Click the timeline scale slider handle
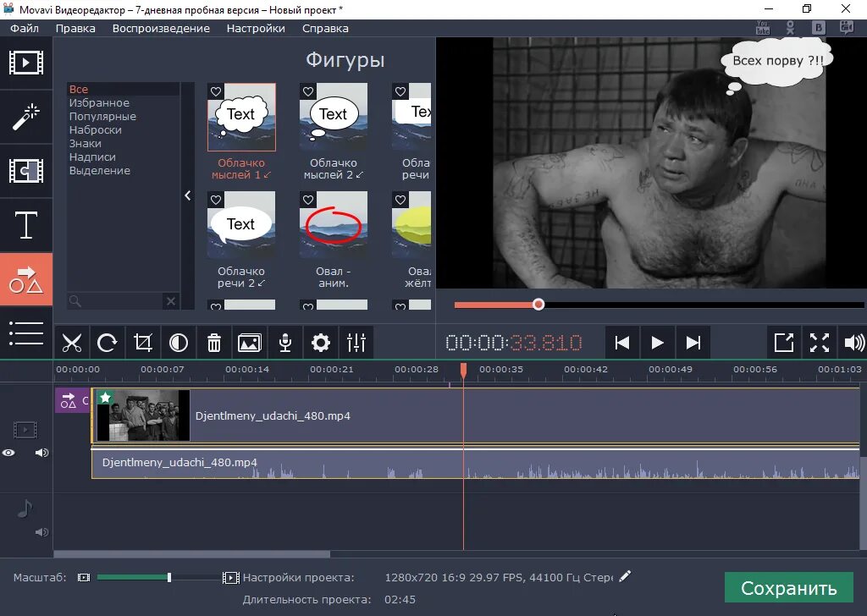The image size is (867, 616). coord(169,577)
